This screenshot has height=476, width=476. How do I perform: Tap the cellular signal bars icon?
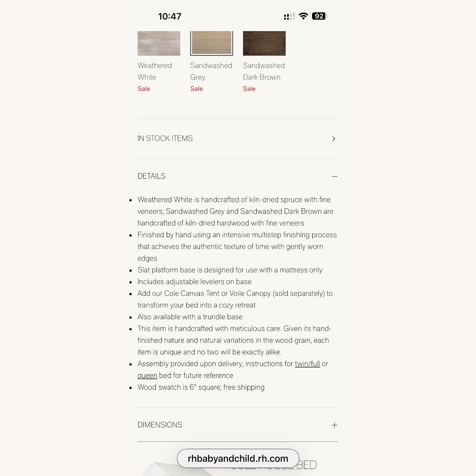289,17
